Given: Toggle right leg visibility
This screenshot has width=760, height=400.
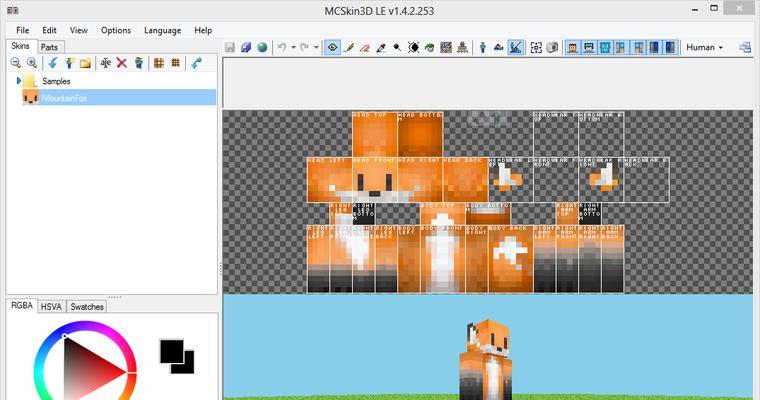Looking at the screenshot, I should click(670, 48).
